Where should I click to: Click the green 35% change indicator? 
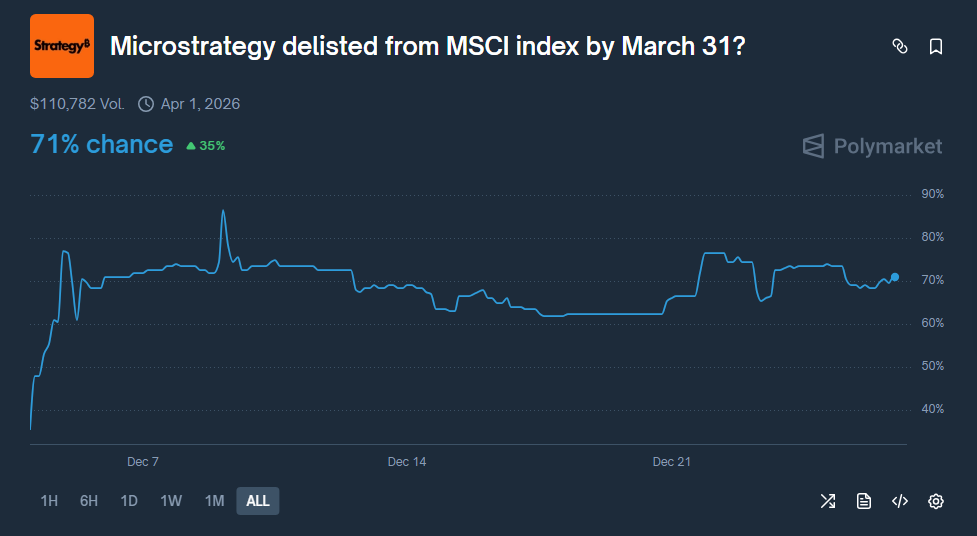206,146
